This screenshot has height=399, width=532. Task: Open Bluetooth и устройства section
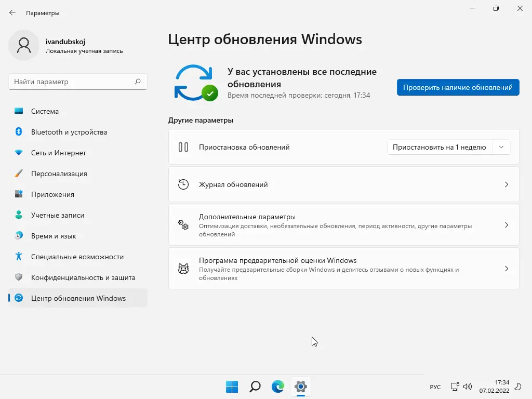pyautogui.click(x=78, y=132)
